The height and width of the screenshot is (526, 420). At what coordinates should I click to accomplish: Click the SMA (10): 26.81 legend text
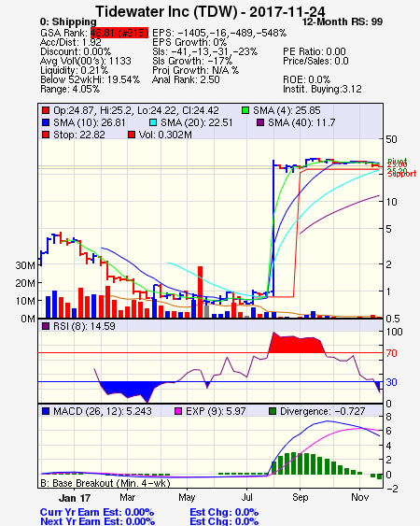pos(90,122)
